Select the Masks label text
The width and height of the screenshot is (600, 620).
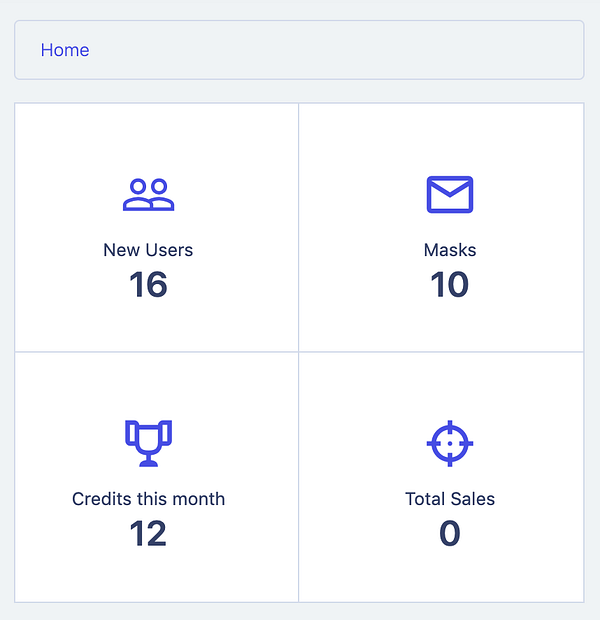pos(450,250)
